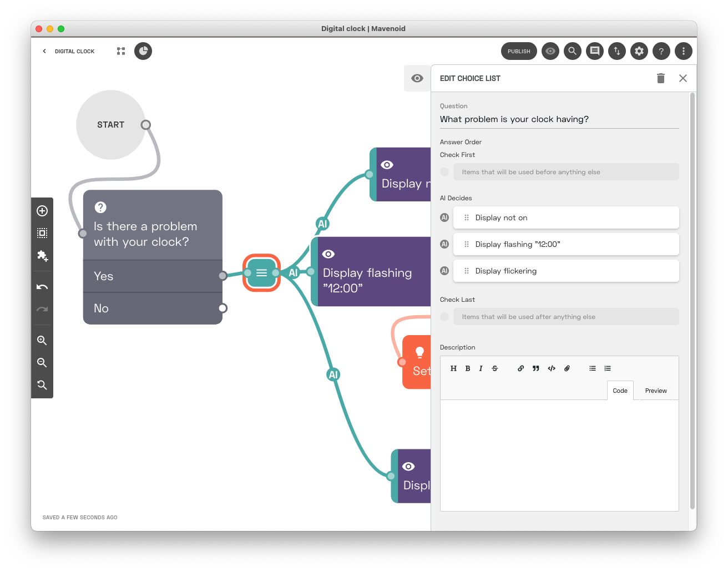Viewport: 728px width, 572px height.
Task: Toggle preview eye in top toolbar
Action: (x=550, y=51)
